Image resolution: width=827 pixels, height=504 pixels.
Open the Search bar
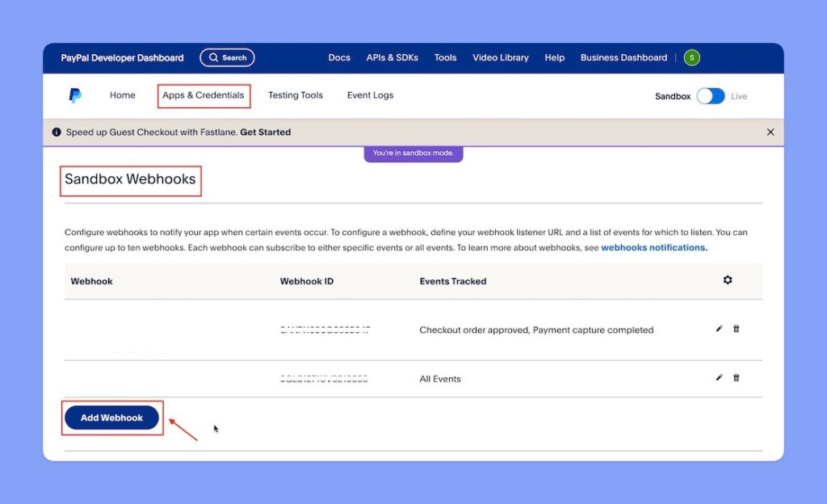coord(227,57)
